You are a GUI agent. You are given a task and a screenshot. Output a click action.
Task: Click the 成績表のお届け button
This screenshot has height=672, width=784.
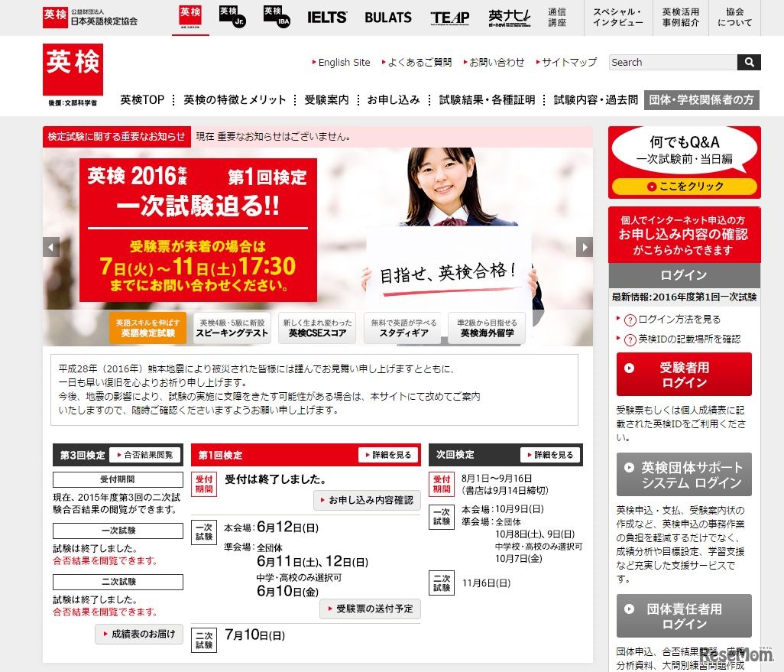click(139, 634)
